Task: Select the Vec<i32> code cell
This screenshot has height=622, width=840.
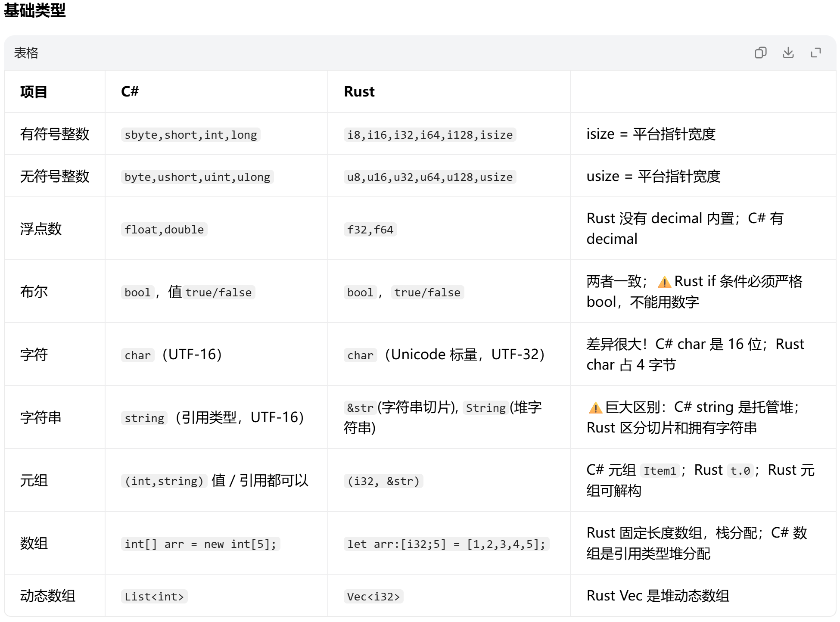Action: point(373,597)
